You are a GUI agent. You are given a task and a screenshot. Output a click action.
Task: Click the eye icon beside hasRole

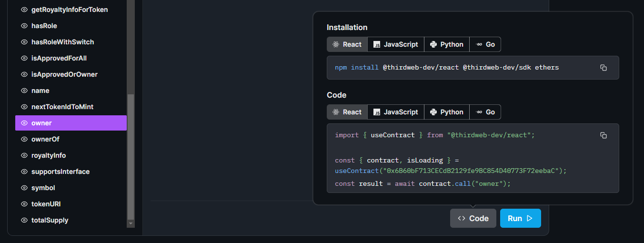point(24,26)
